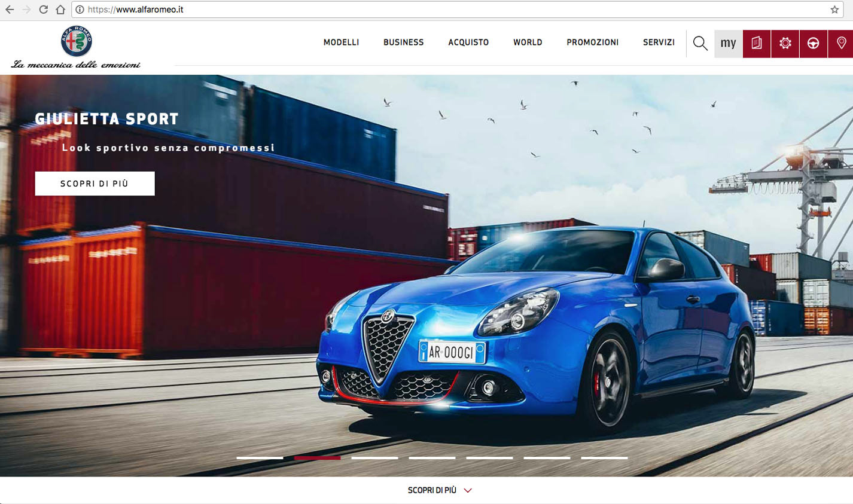Open the WORLD menu

(x=528, y=42)
